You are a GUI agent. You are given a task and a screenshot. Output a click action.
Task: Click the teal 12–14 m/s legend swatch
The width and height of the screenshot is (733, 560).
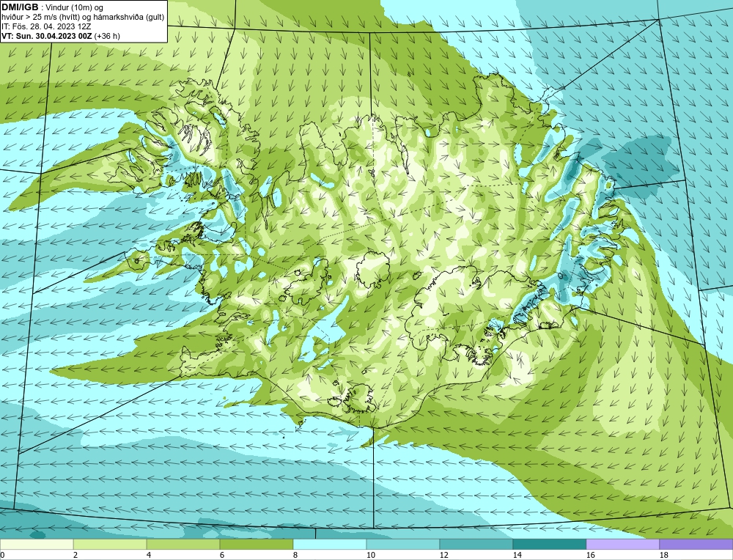tap(476, 545)
